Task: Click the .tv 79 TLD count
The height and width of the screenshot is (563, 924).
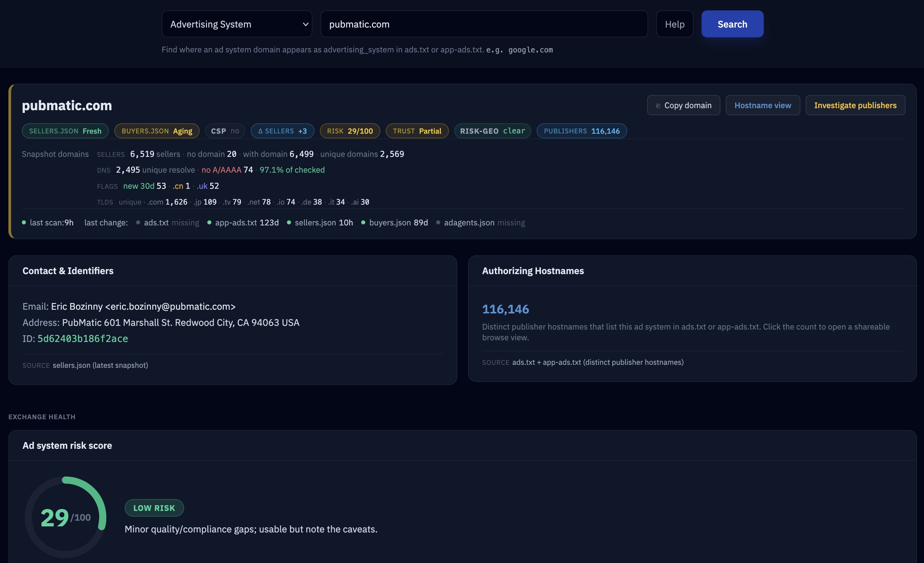Action: 232,202
